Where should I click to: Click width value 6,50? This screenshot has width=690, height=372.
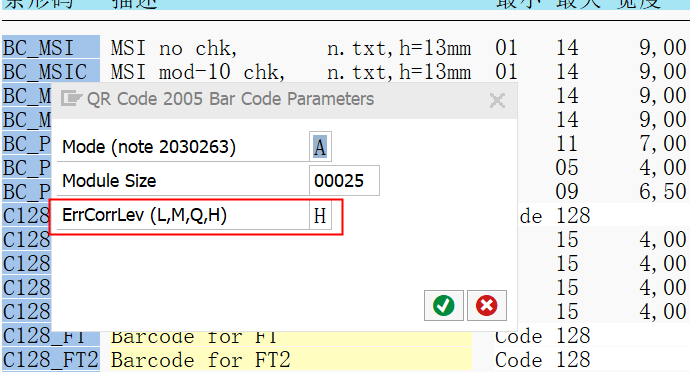pyautogui.click(x=662, y=192)
